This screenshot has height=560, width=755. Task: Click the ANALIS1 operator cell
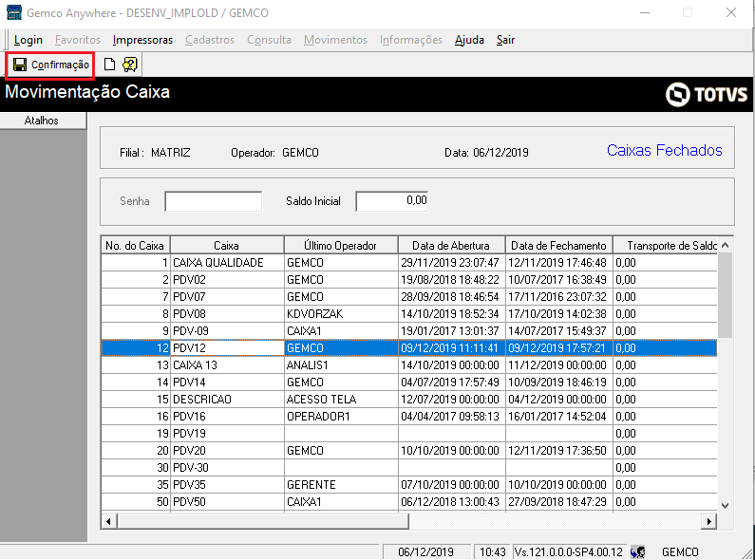tap(341, 365)
